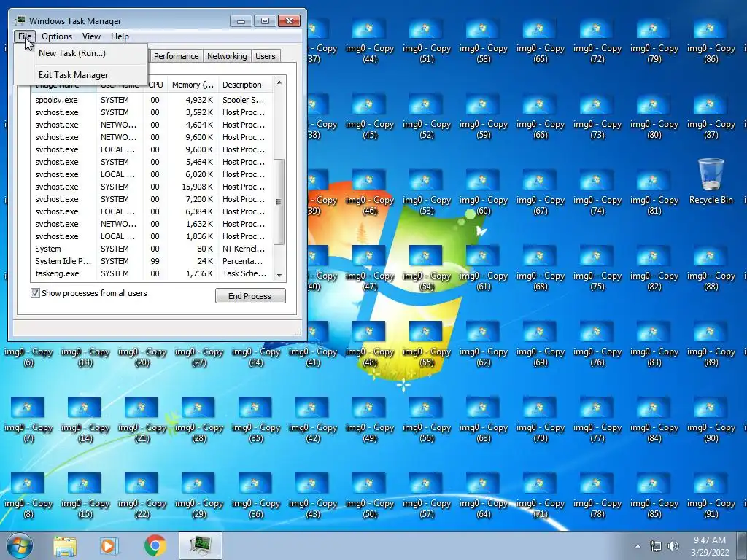Screen dimensions: 747x560
Task: Select img0 - Copy (54) desktop icon
Action: point(426,268)
